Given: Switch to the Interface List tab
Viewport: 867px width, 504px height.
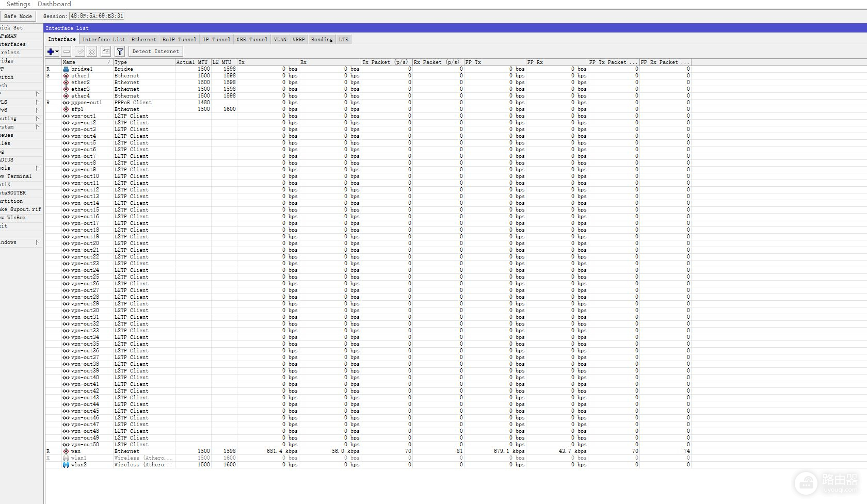Looking at the screenshot, I should click(x=104, y=40).
